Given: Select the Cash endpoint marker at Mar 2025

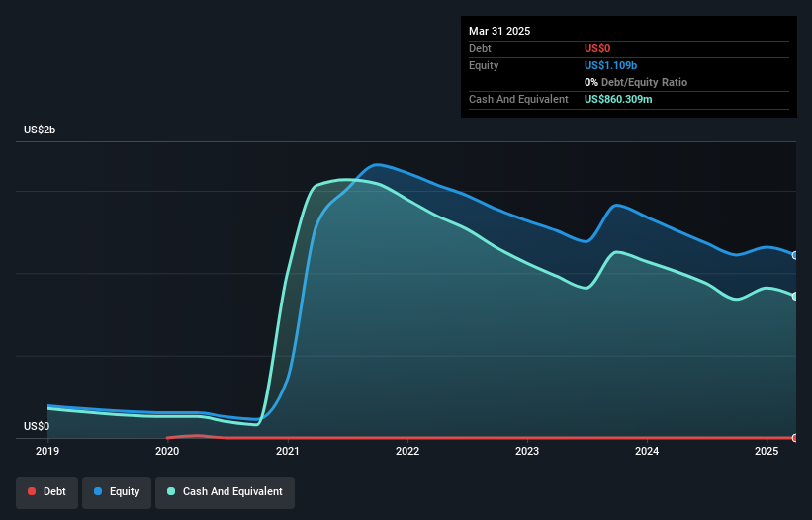Looking at the screenshot, I should (x=795, y=297).
